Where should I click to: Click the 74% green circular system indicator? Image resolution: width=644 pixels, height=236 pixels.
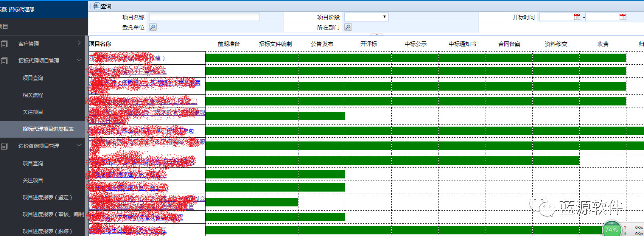pyautogui.click(x=611, y=229)
